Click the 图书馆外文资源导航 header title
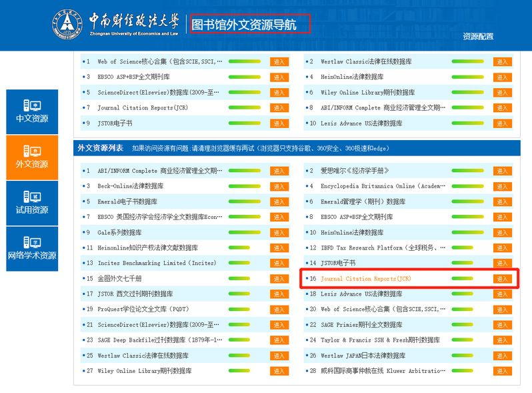Viewport: 532px width, 393px height. [x=250, y=25]
